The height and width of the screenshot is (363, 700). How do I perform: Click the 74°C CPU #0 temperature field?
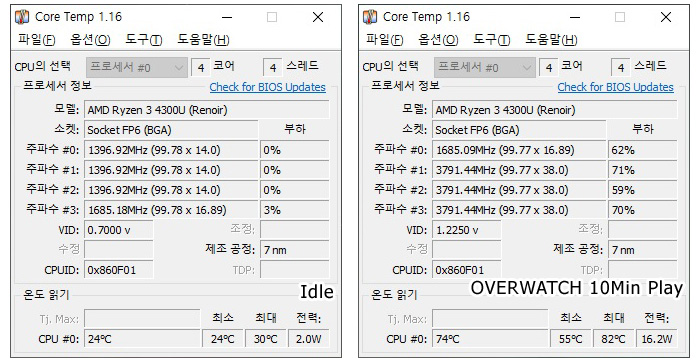[x=490, y=339]
